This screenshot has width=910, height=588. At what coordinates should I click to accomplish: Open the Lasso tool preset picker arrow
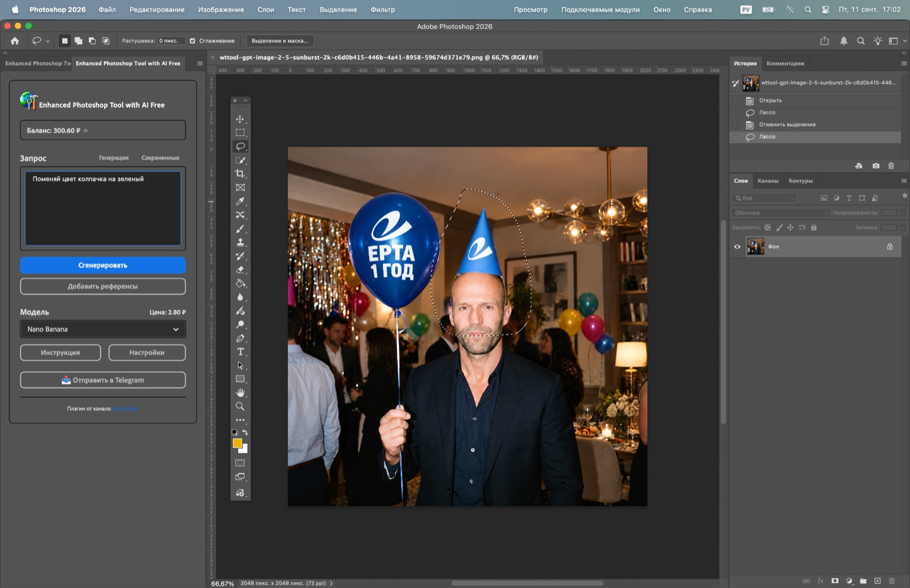pyautogui.click(x=48, y=41)
